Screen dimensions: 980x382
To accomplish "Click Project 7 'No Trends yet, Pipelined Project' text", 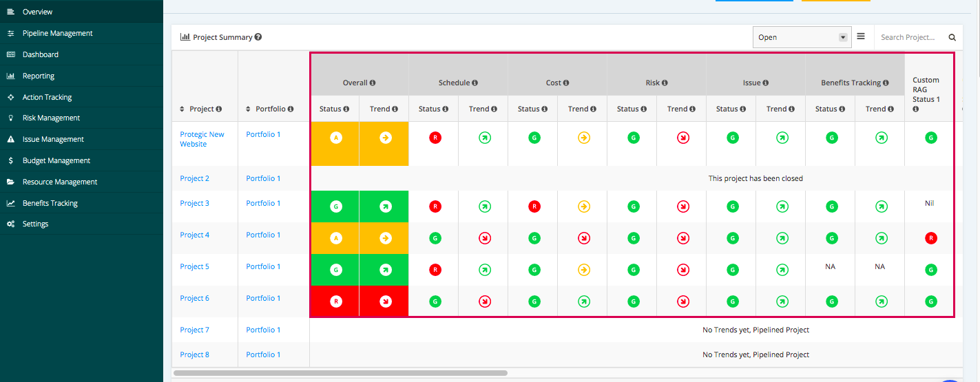I will click(x=755, y=330).
